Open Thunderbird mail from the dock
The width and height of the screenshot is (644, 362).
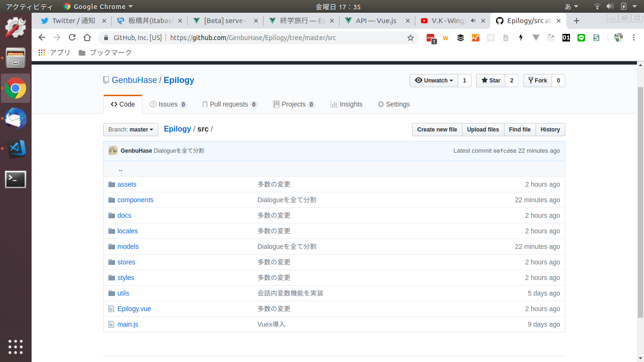click(x=16, y=119)
